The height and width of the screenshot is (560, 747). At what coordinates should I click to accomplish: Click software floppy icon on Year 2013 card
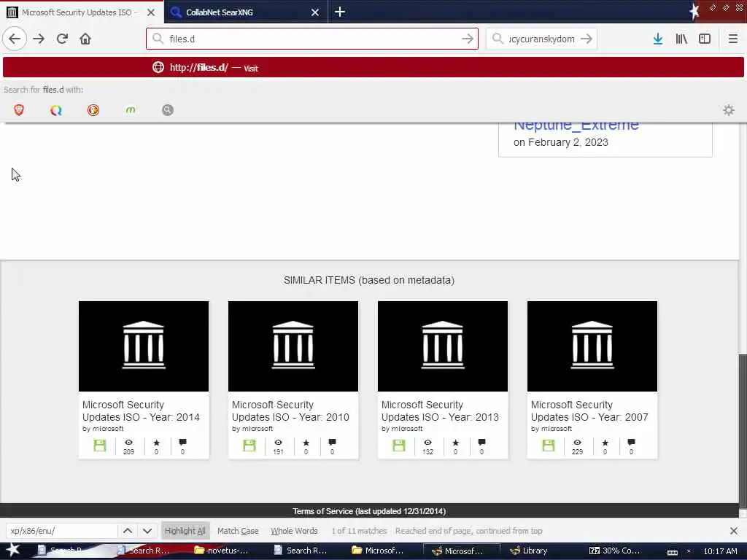click(x=399, y=446)
